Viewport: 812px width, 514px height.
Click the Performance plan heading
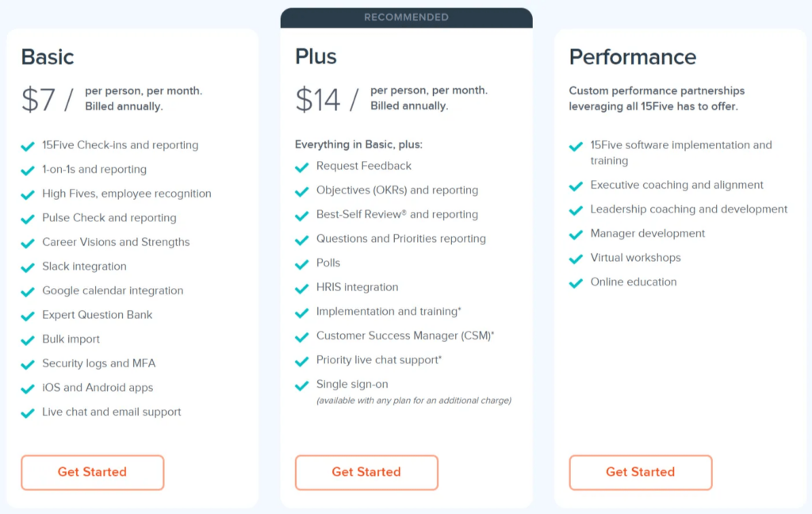pos(632,57)
